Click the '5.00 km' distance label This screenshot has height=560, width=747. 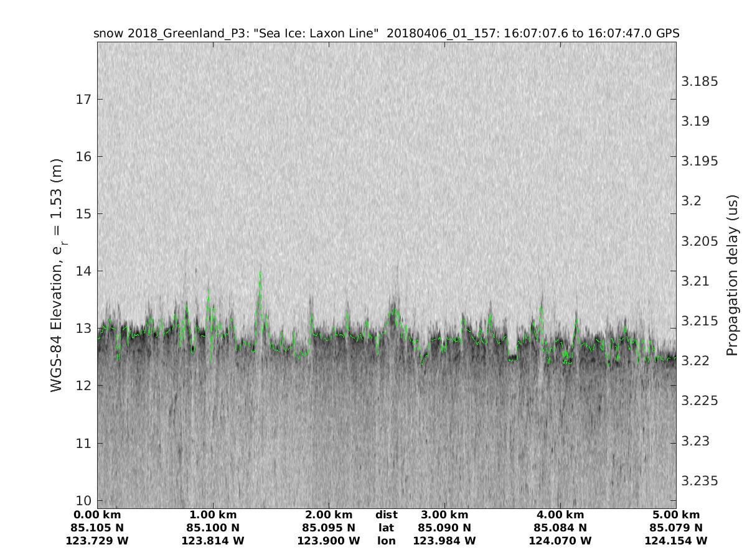[676, 515]
